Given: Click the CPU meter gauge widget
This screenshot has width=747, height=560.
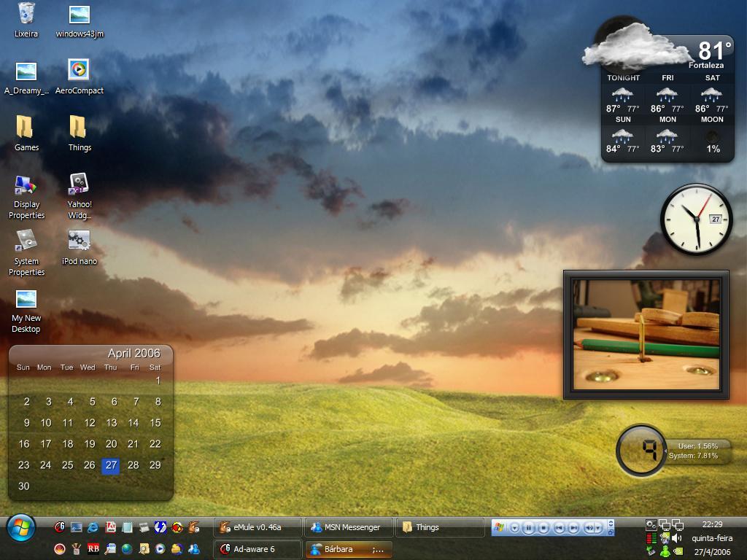Looking at the screenshot, I should [641, 450].
